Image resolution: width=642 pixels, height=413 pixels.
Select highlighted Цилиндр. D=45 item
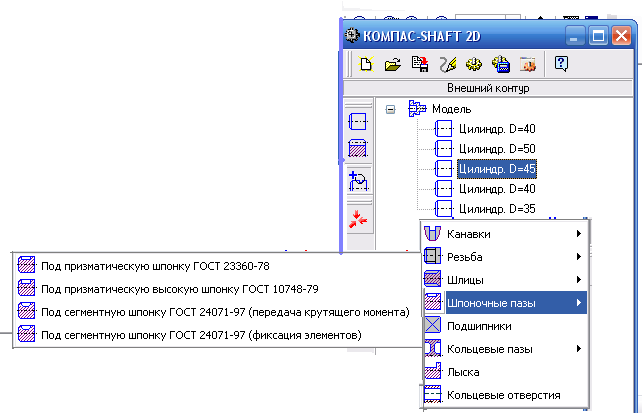[x=497, y=169]
